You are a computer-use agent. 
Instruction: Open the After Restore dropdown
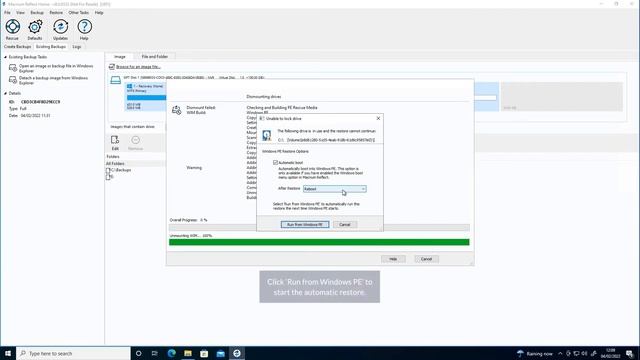pyautogui.click(x=335, y=189)
